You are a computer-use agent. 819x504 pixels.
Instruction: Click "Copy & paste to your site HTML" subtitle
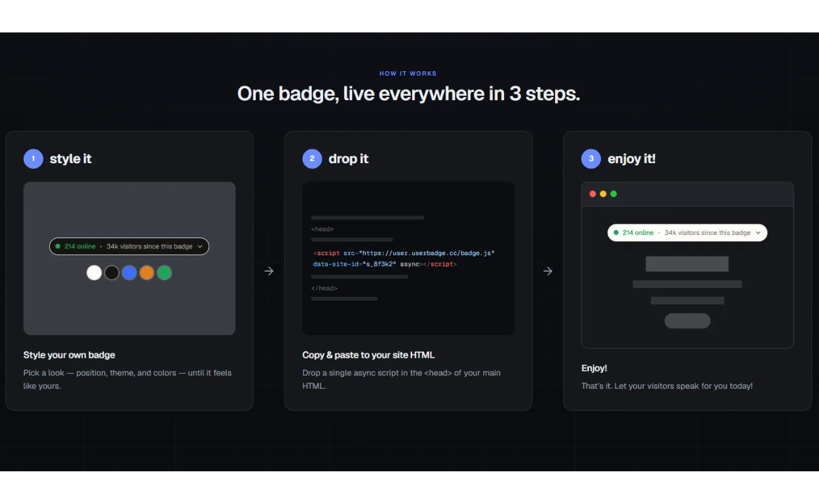369,355
